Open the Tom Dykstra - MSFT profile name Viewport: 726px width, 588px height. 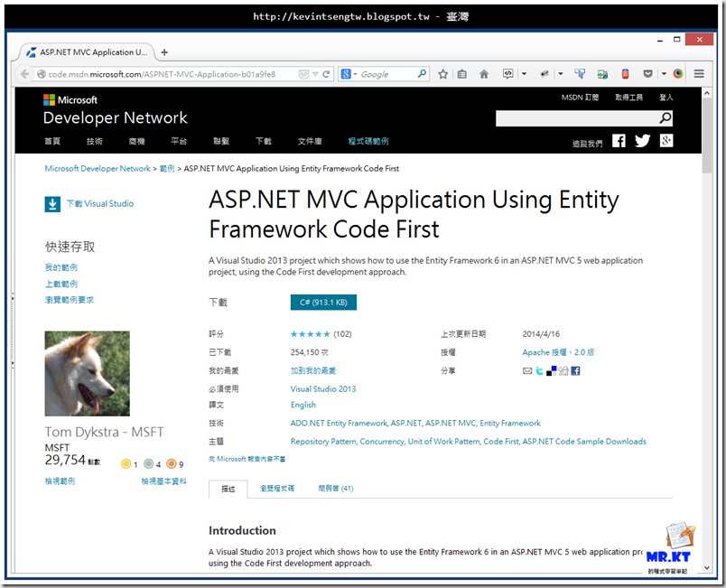104,432
